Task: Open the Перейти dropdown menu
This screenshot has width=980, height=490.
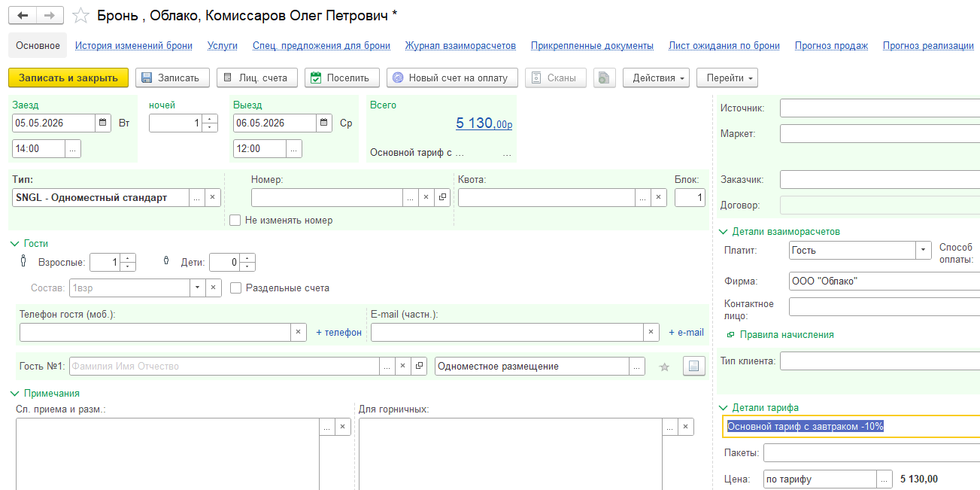Action: [727, 78]
